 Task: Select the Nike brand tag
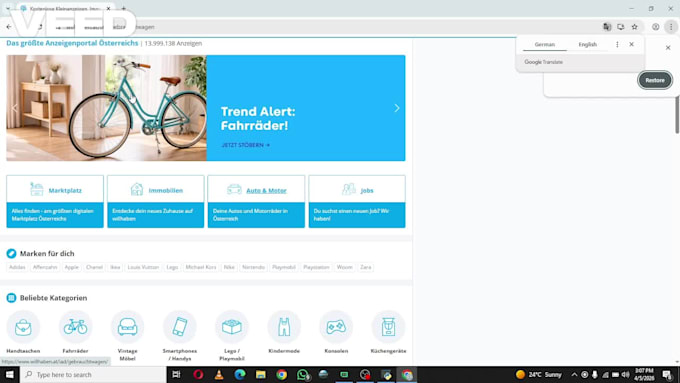tap(229, 267)
